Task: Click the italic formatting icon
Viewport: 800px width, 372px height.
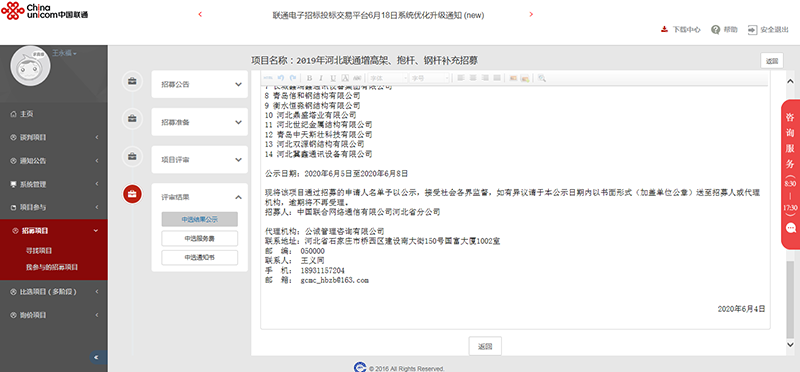Action: point(321,78)
